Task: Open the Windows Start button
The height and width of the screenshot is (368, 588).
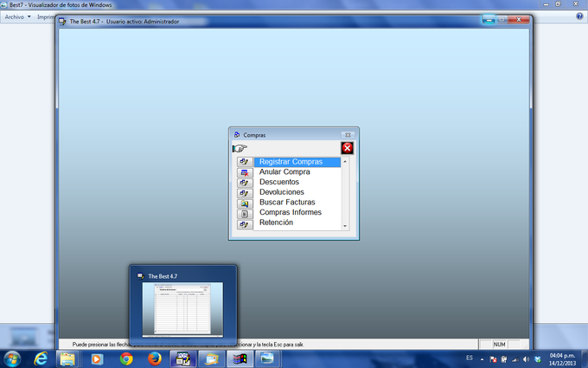Action: 12,359
